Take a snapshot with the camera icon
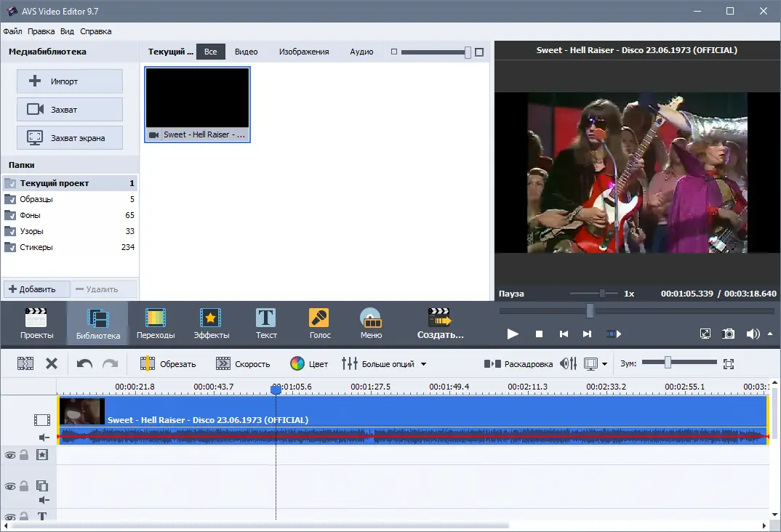Screen dimensions: 781x532 (x=728, y=334)
